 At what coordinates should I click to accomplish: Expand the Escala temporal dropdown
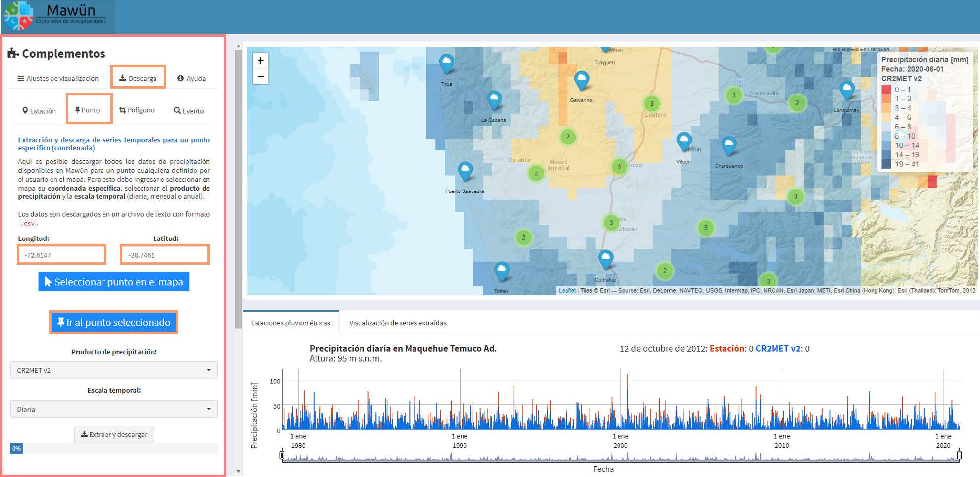114,409
